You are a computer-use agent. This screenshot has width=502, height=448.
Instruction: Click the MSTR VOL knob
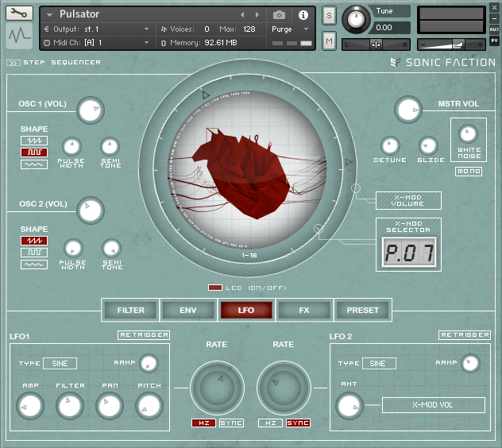408,110
